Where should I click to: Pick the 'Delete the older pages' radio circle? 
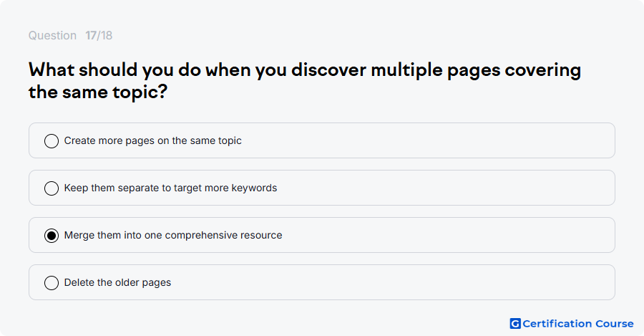click(52, 283)
